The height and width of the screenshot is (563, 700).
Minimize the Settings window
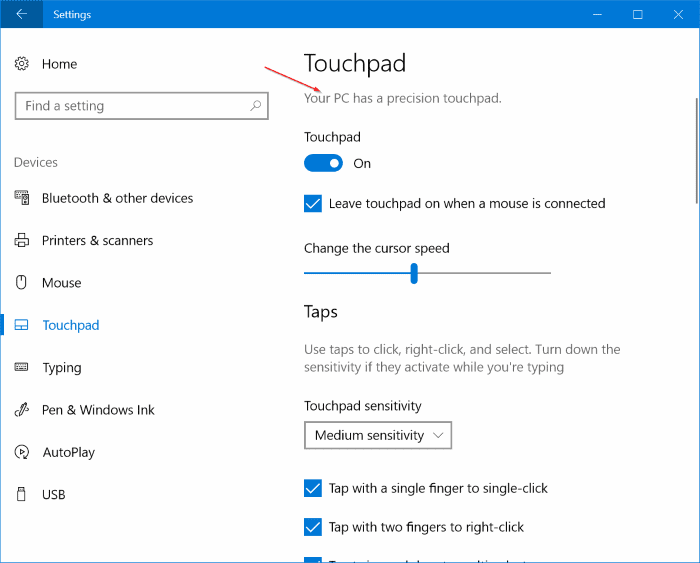(597, 14)
